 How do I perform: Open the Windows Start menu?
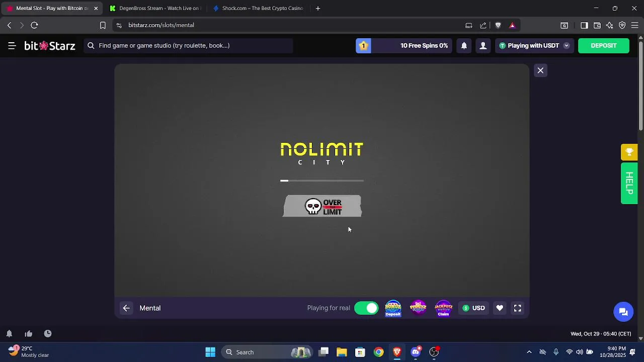pos(210,352)
